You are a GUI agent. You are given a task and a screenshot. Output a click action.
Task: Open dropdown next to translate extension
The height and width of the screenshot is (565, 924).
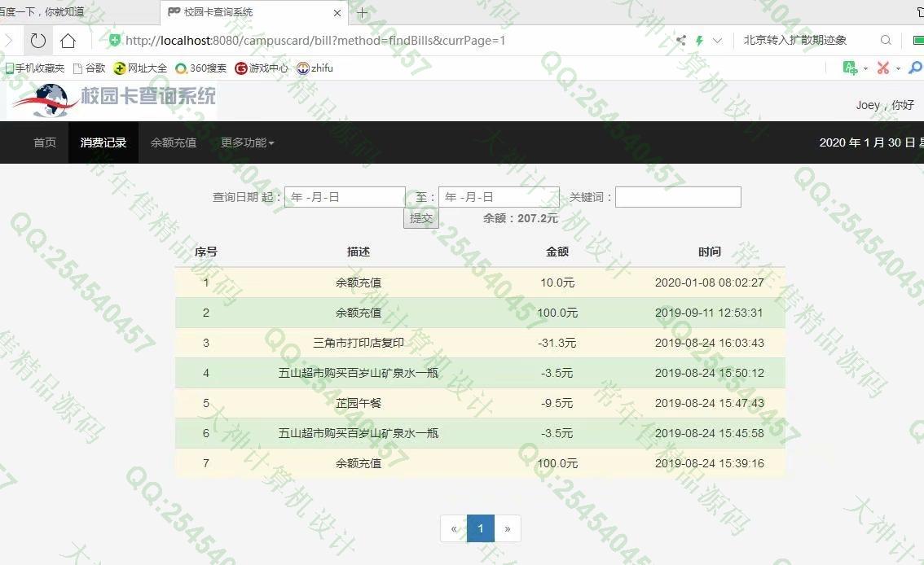coord(865,68)
